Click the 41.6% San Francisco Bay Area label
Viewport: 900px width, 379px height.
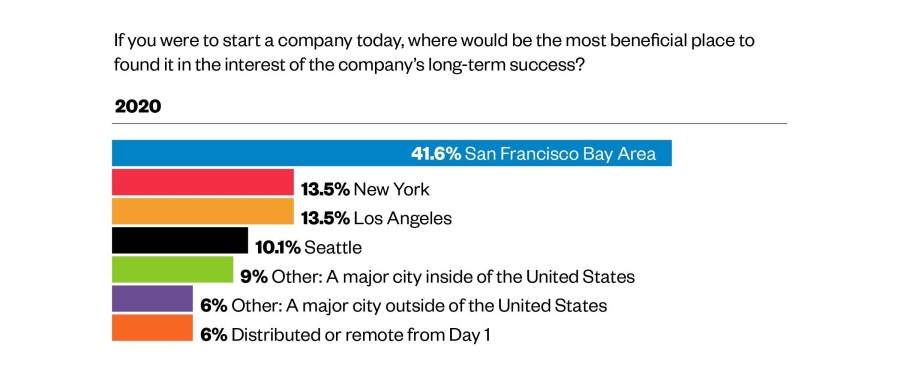click(x=533, y=154)
